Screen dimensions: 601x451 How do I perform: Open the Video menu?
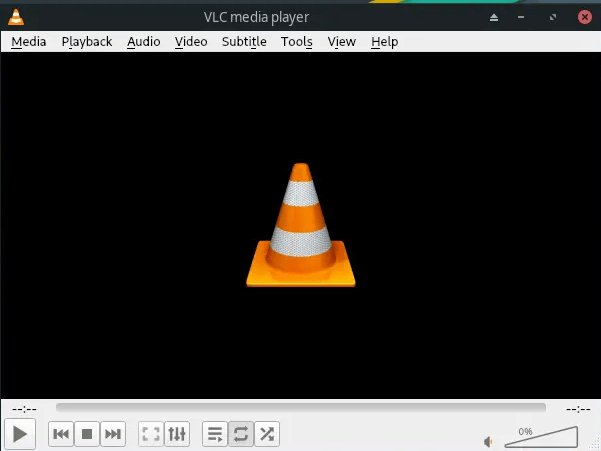click(x=191, y=41)
